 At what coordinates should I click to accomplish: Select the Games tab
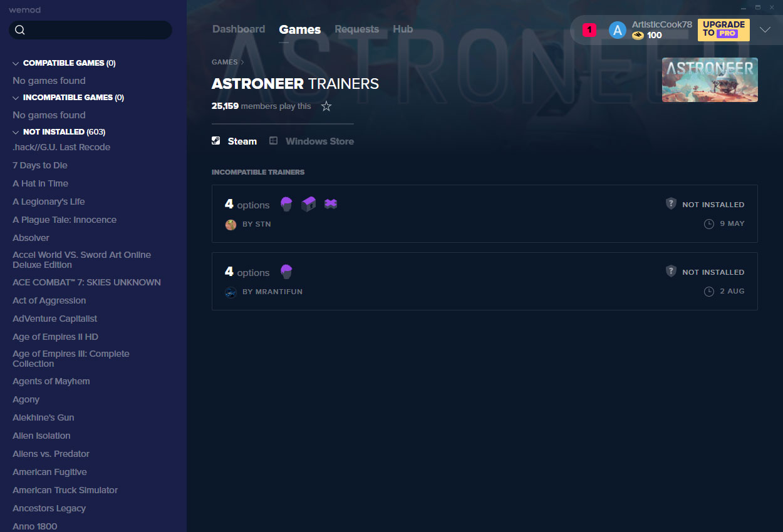click(x=300, y=29)
